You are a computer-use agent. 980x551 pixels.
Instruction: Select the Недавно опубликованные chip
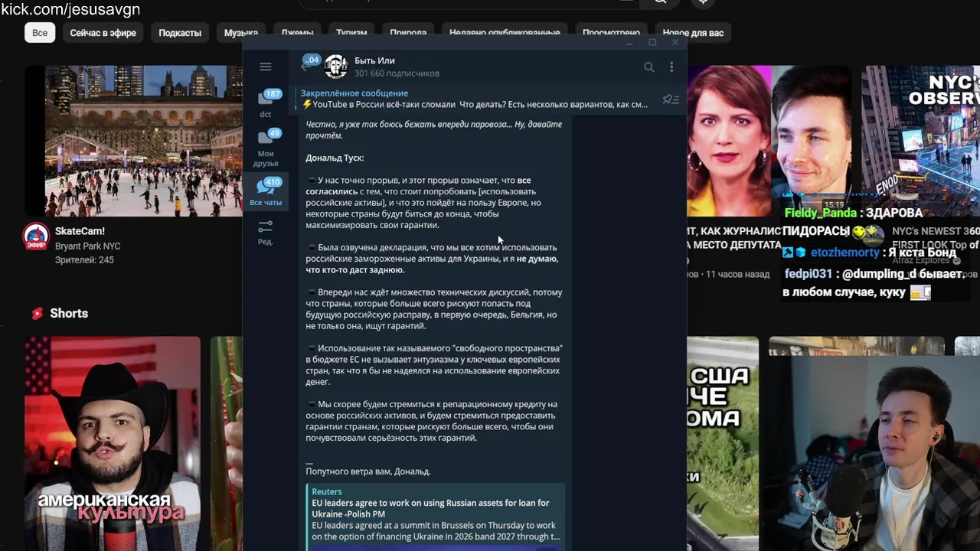coord(505,33)
